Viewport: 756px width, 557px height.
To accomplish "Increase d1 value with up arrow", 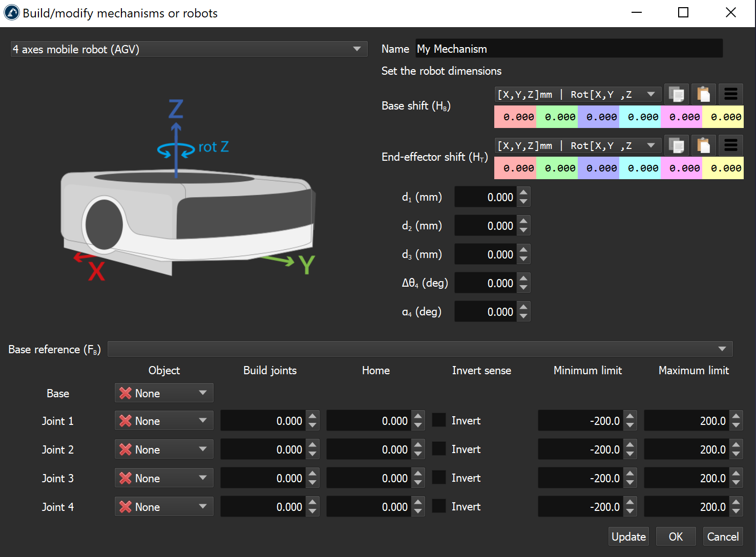I will [x=523, y=192].
